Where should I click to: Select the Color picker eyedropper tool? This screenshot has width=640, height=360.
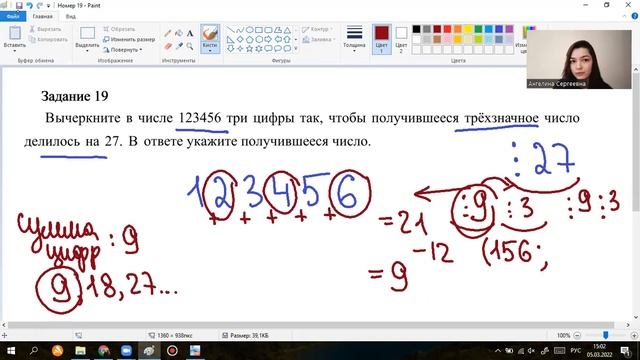click(179, 47)
